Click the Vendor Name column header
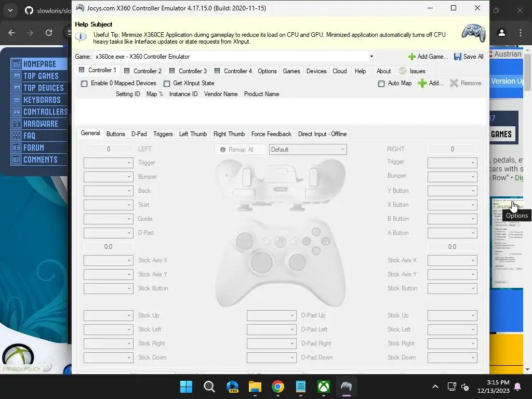The image size is (532, 399). point(220,94)
